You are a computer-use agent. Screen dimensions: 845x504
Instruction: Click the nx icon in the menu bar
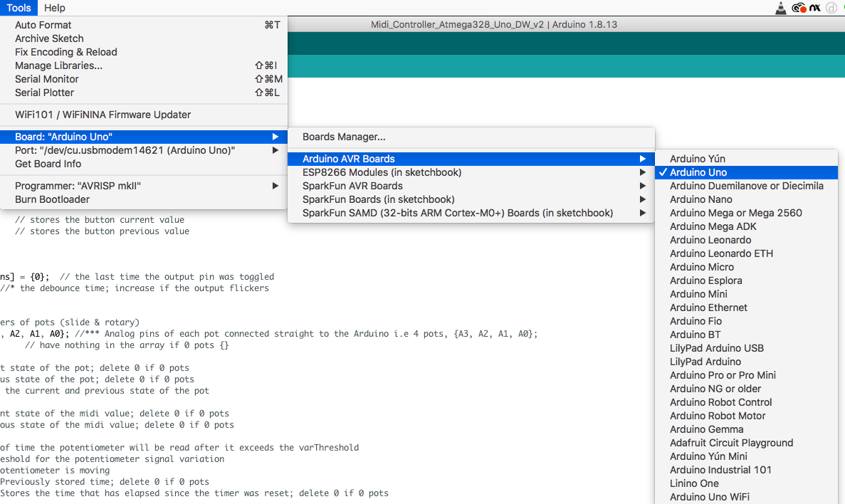(x=815, y=8)
